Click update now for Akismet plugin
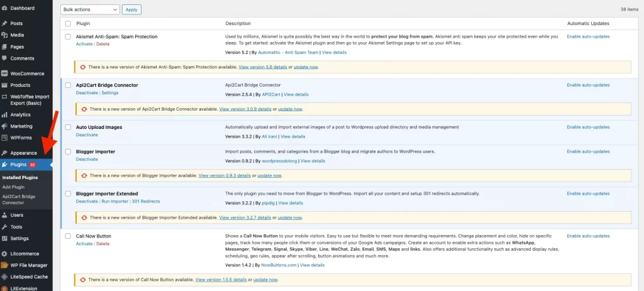The image size is (644, 291). 306,67
